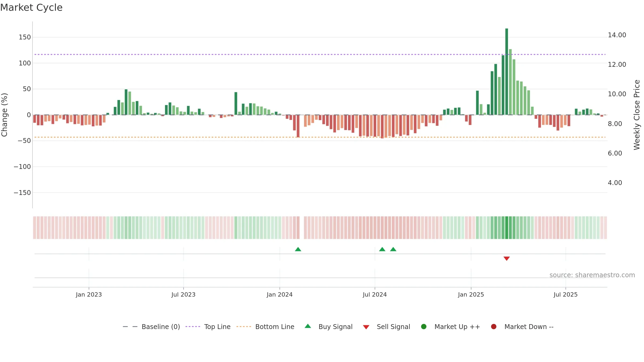Click the gray dashed Baseline legend sample

[130, 327]
